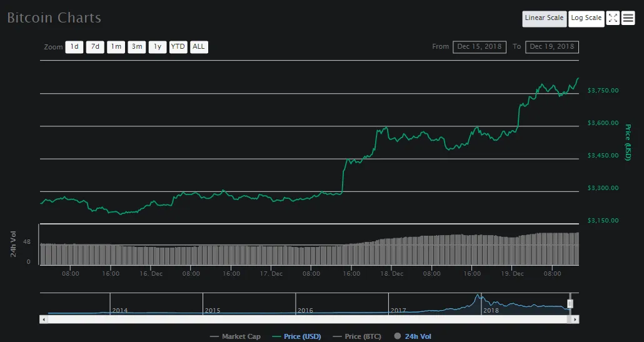This screenshot has width=644, height=342.
Task: Click the $3,300.00 price axis label
Action: tap(603, 188)
